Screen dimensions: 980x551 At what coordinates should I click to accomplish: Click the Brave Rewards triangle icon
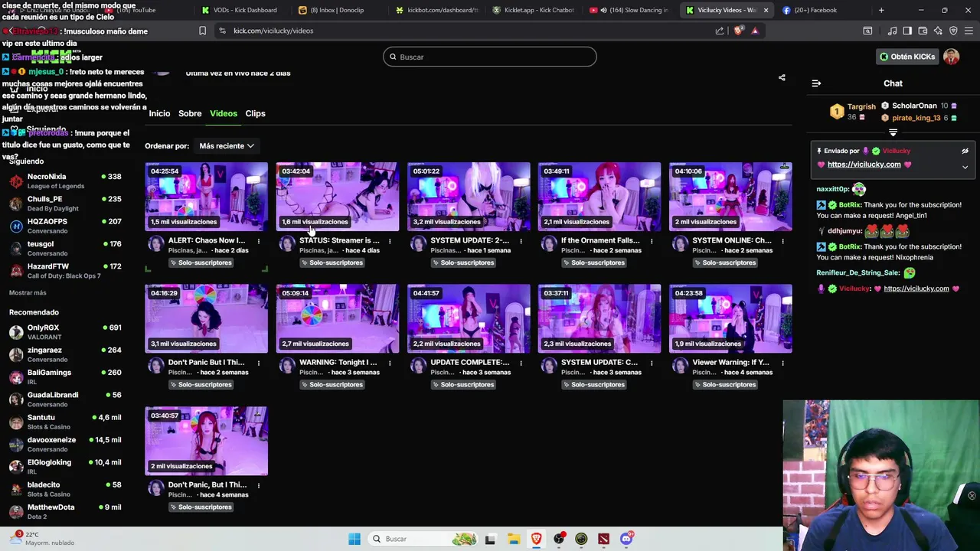coord(755,31)
